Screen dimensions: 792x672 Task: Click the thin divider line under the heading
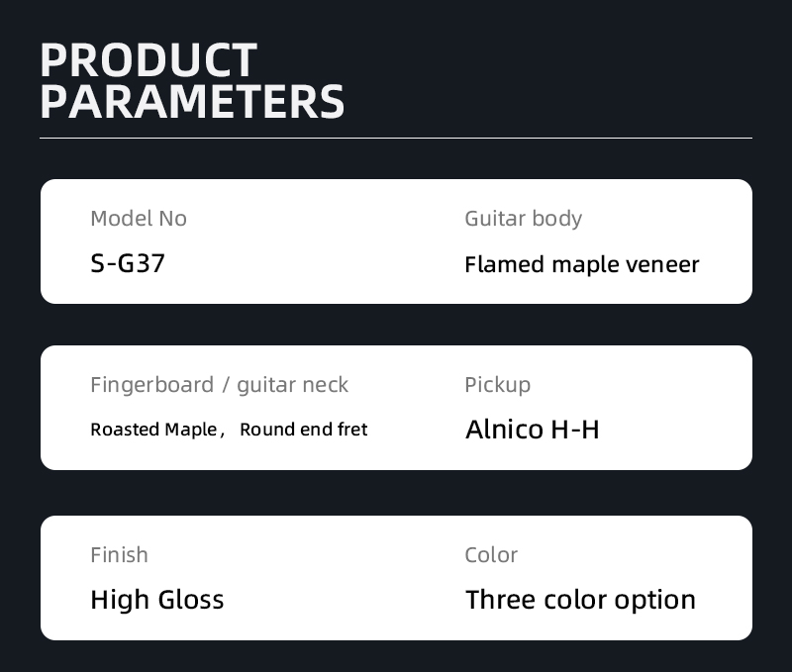(x=396, y=138)
